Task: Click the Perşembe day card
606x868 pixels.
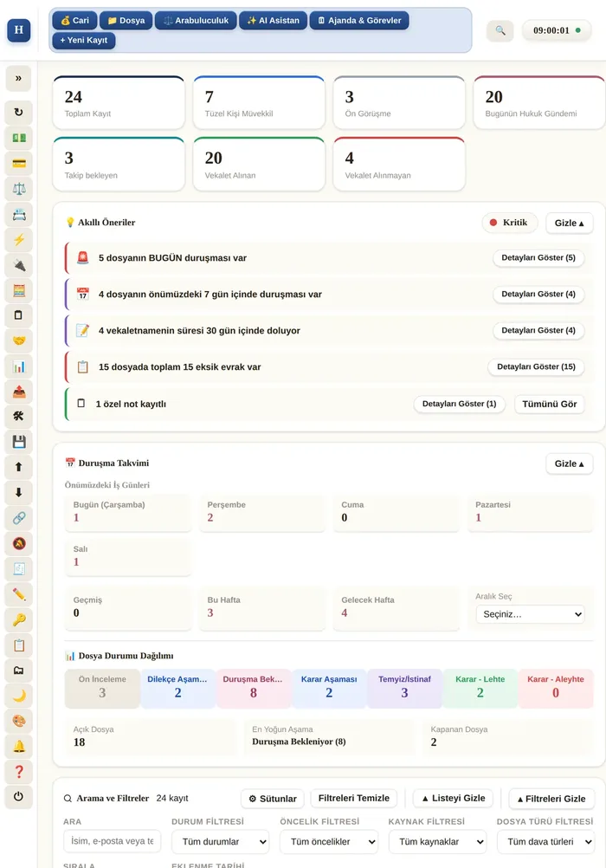Action: coord(261,512)
